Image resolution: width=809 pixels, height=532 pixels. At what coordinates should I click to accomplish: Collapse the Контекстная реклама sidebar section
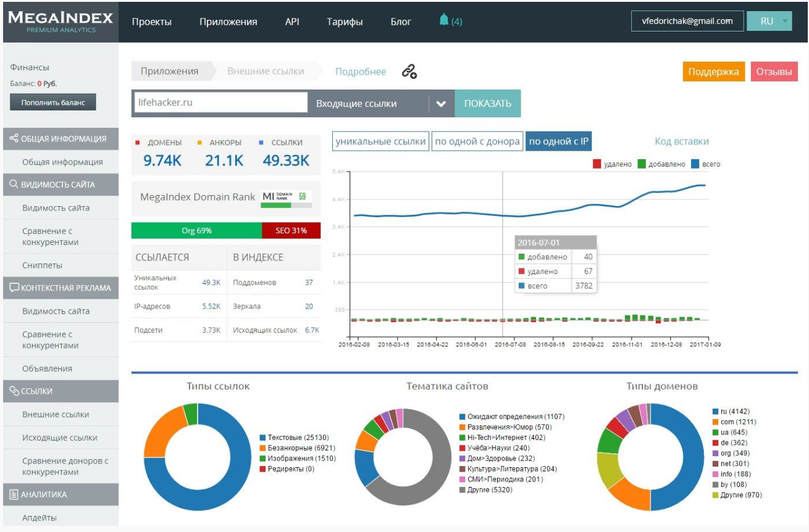[x=59, y=288]
